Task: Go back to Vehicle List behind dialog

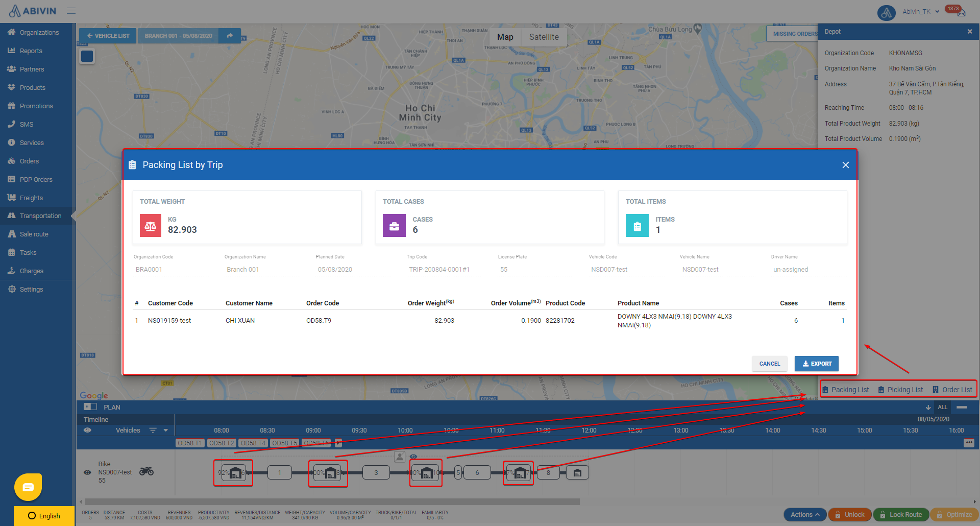Action: [x=108, y=36]
